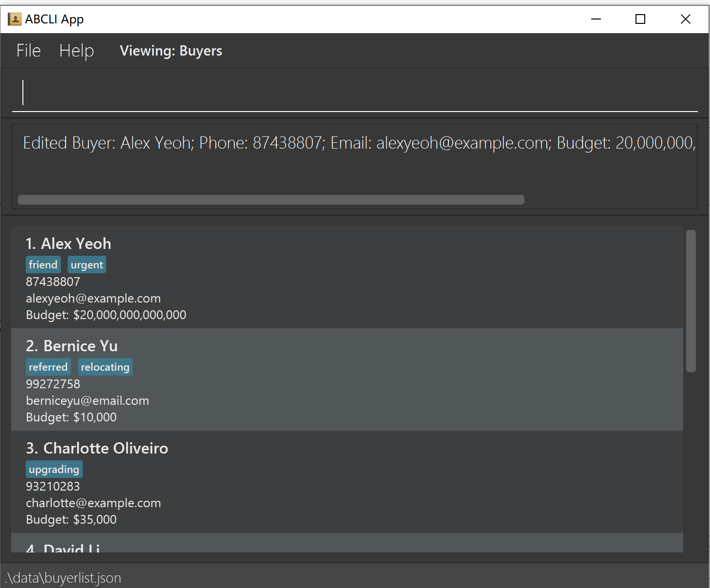Image resolution: width=710 pixels, height=588 pixels.
Task: Click the command input field
Action: click(x=355, y=93)
